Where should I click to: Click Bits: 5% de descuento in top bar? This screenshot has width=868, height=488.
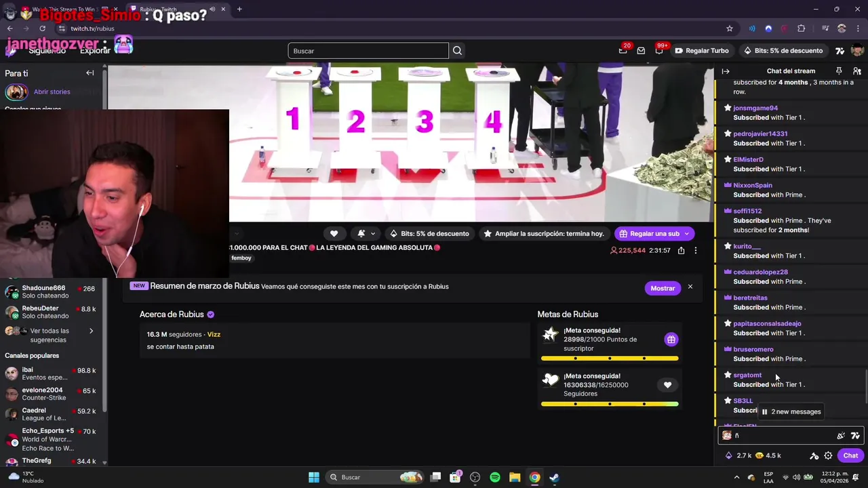coord(783,51)
